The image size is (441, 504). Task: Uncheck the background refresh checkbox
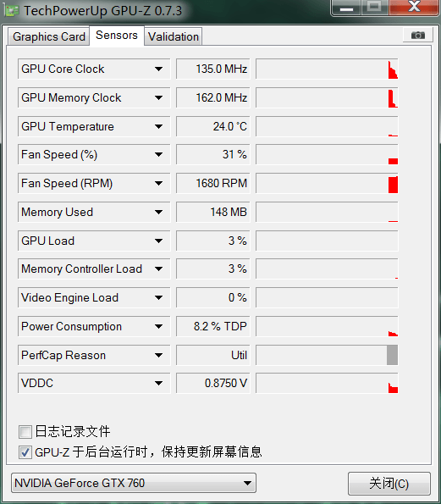pyautogui.click(x=25, y=452)
